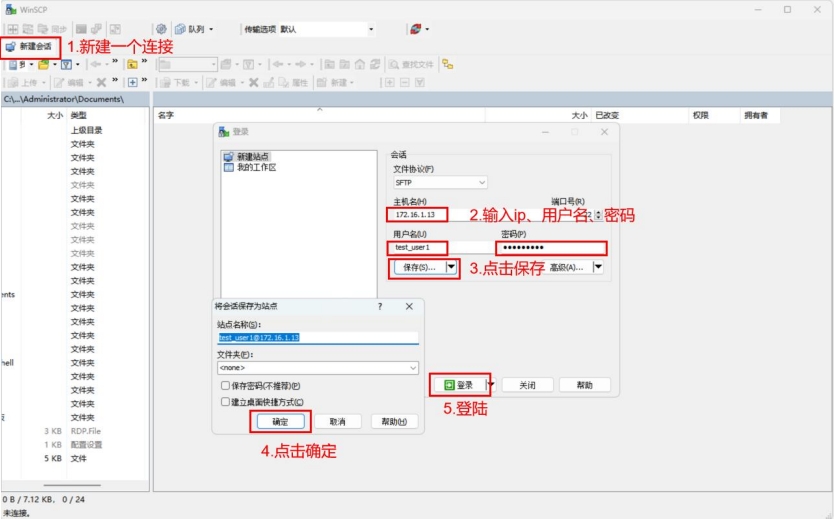Open the arrow next to 登录 button
The width and height of the screenshot is (836, 521).
[491, 385]
